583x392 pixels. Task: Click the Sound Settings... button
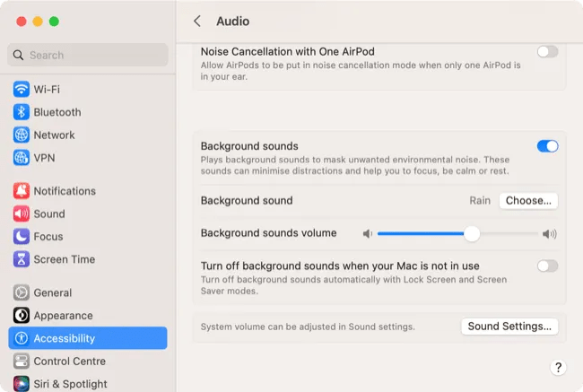coord(509,327)
